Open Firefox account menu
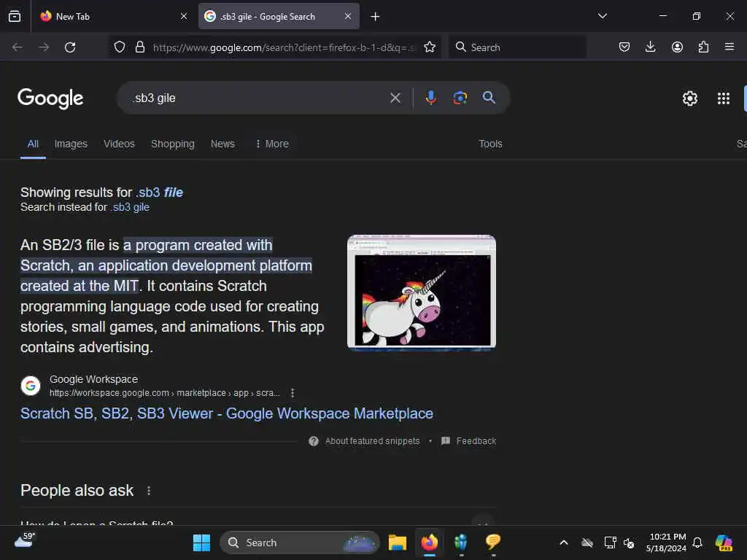Screen dimensions: 747x560 coord(677,47)
